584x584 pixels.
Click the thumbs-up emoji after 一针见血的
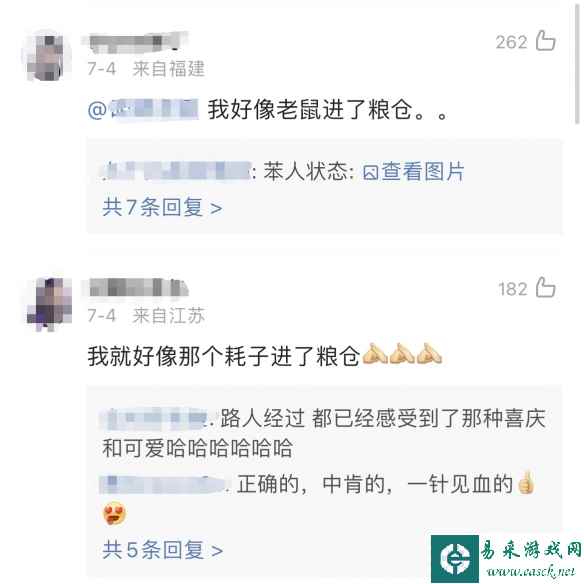[526, 483]
